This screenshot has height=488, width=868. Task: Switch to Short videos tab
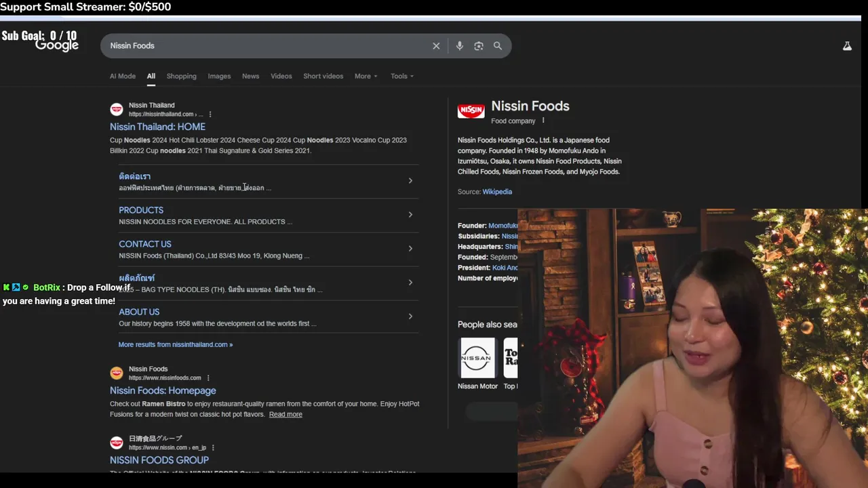point(323,76)
